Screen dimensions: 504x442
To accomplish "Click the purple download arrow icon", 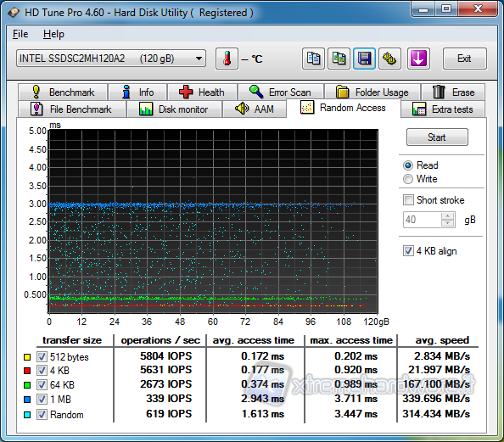I will point(418,59).
